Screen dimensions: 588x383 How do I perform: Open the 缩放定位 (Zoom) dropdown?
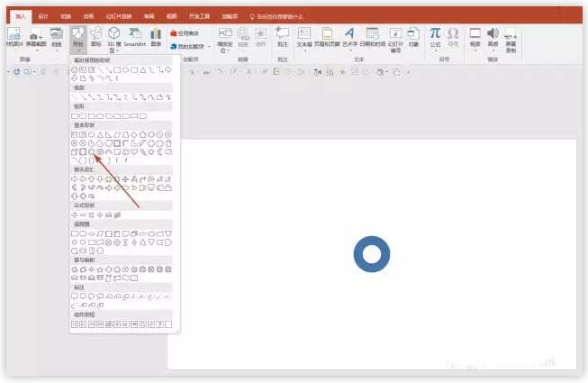tap(225, 40)
